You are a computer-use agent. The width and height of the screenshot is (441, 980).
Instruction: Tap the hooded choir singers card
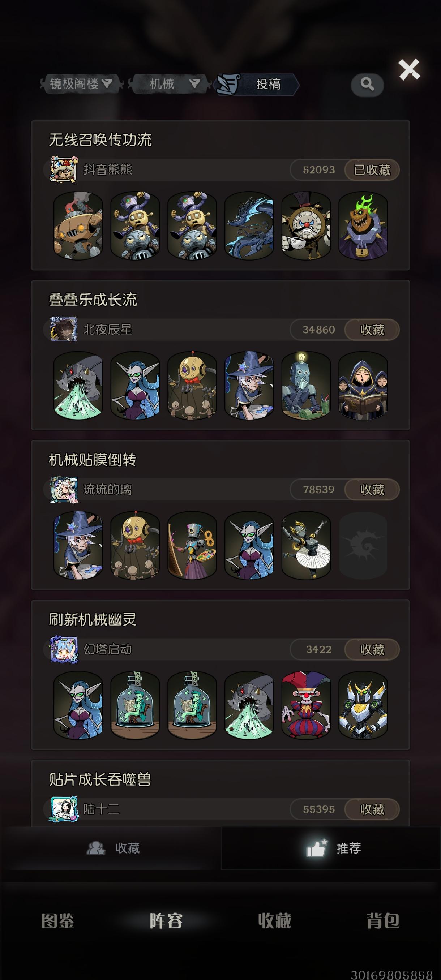tap(363, 385)
